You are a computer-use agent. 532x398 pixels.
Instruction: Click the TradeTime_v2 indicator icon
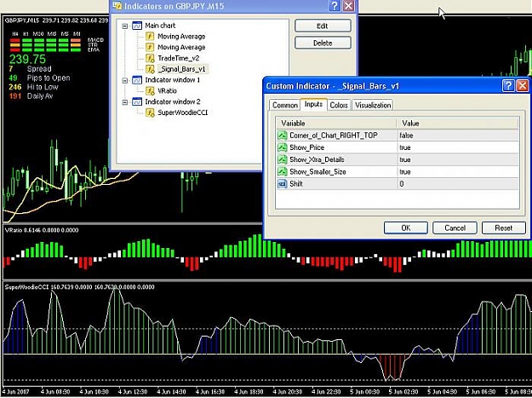(x=150, y=58)
